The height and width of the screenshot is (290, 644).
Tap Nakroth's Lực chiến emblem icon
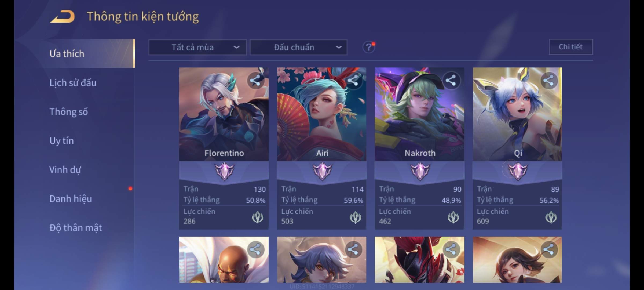pos(453,217)
